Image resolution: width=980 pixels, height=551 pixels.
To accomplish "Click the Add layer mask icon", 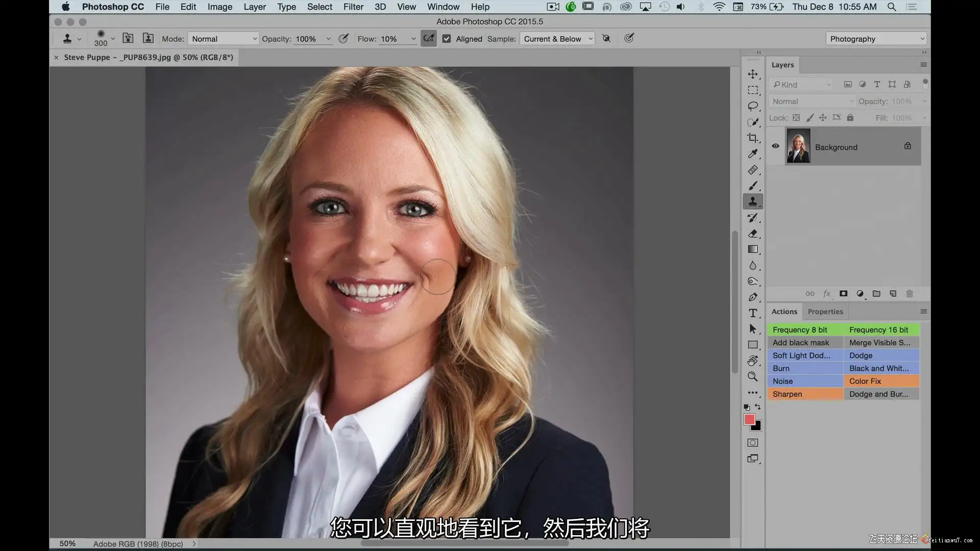I will click(843, 294).
